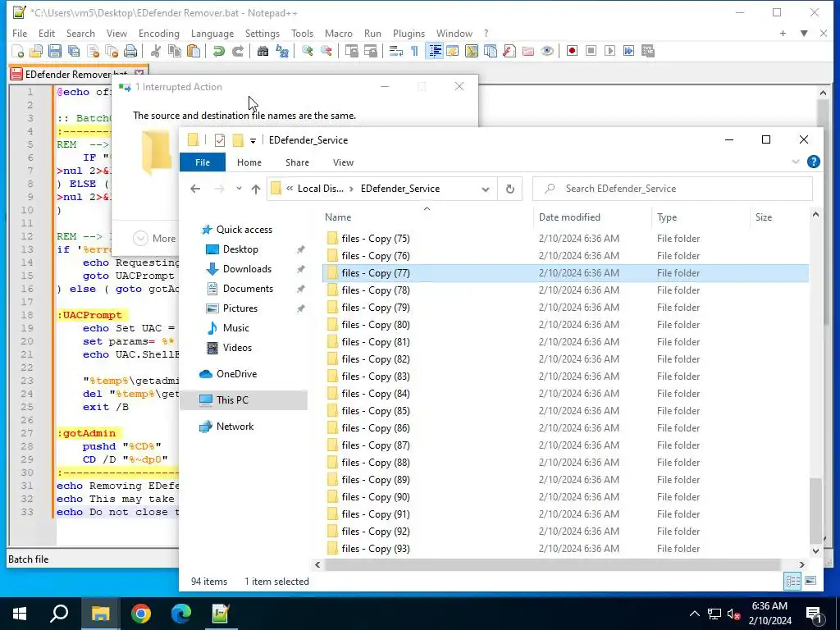Click Save All toolbar icon

74,52
